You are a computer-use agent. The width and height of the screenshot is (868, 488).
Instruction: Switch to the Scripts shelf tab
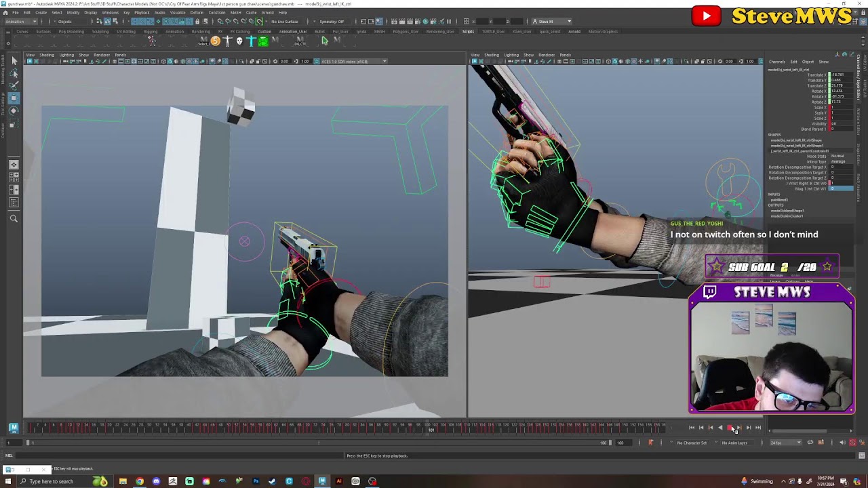pos(468,31)
